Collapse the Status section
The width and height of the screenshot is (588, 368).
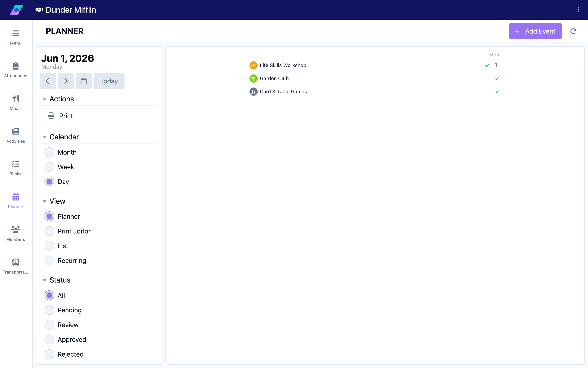[45, 280]
